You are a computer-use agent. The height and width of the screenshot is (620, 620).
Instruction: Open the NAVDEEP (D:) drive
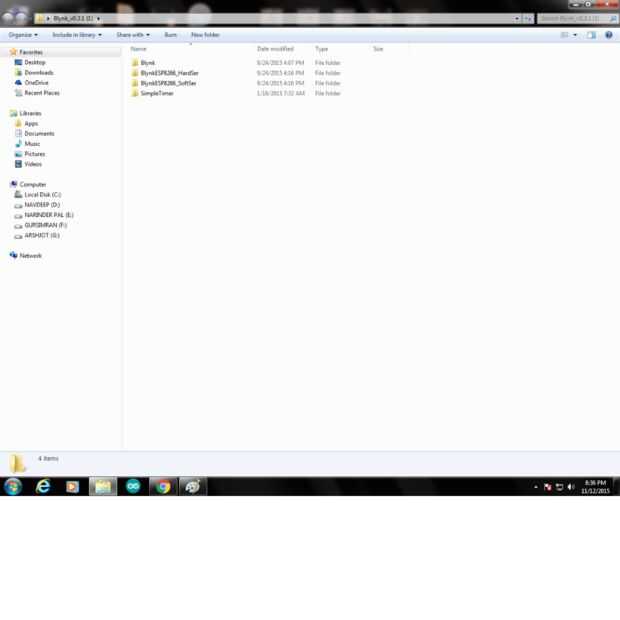coord(42,205)
